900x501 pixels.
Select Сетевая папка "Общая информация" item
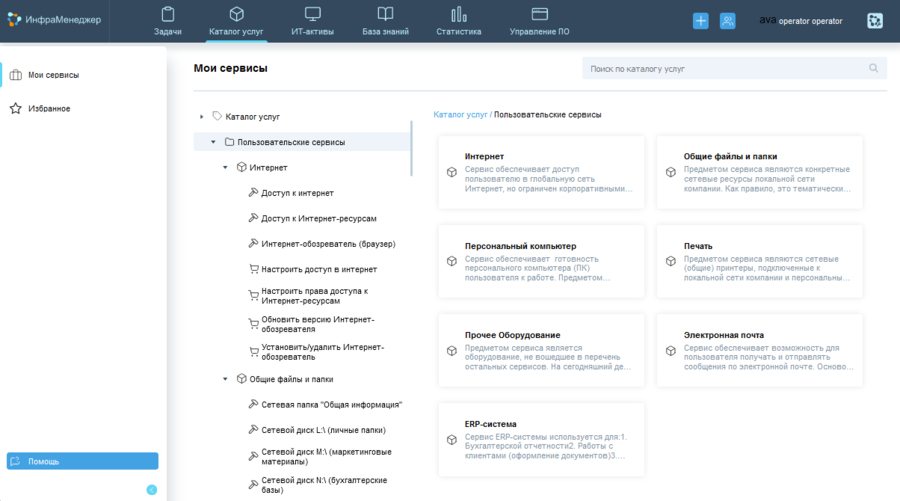tap(332, 405)
